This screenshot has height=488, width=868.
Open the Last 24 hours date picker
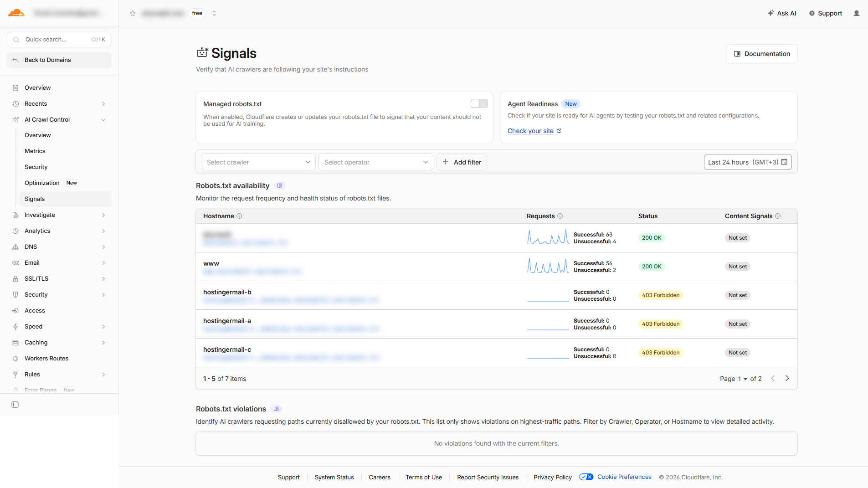[x=747, y=162]
